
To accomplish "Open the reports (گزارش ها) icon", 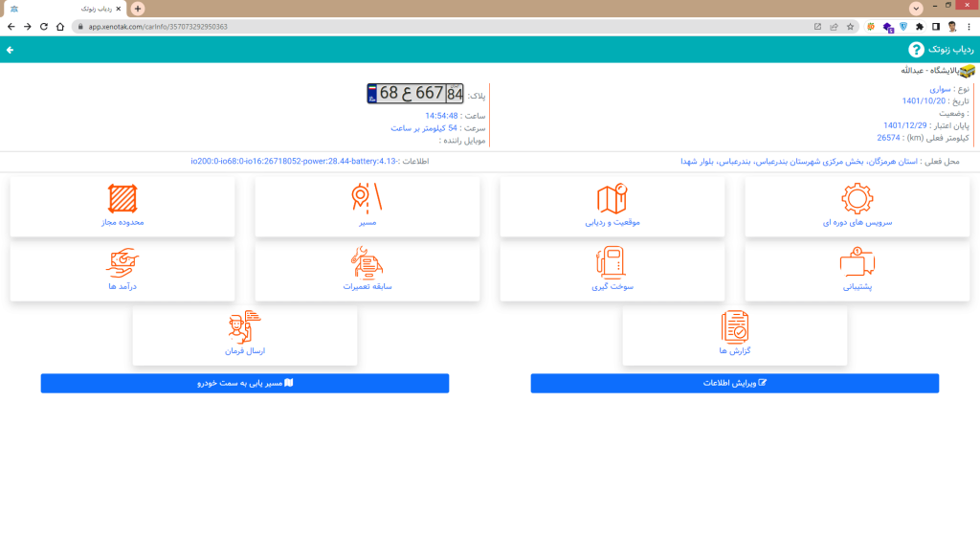I will pos(734,328).
